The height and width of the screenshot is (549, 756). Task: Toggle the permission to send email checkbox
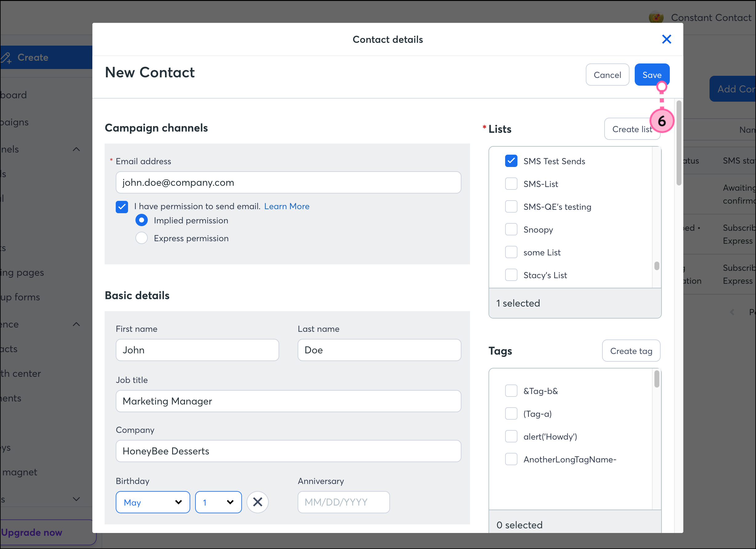(122, 207)
